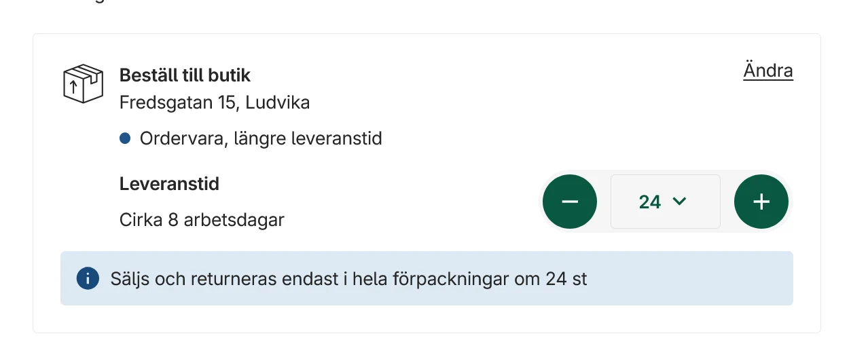Click the Leveranstid heading
This screenshot has height=338, width=868.
coord(169,184)
